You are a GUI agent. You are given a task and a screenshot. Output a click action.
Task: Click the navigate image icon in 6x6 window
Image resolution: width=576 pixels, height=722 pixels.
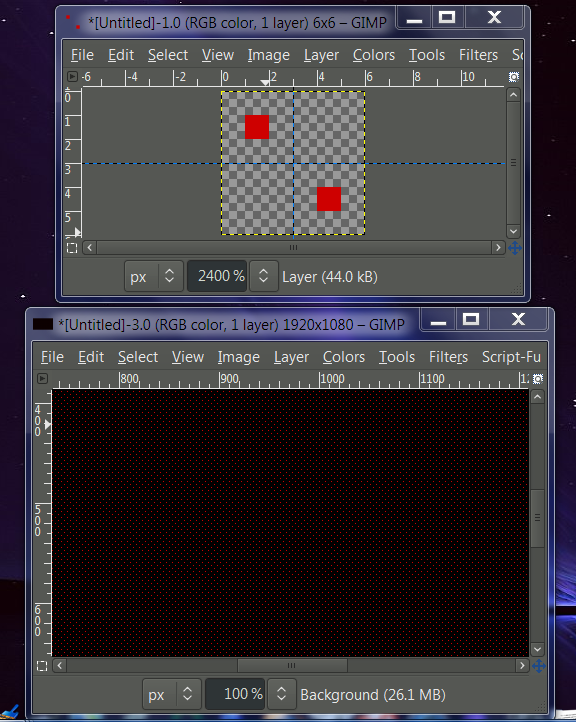(514, 248)
